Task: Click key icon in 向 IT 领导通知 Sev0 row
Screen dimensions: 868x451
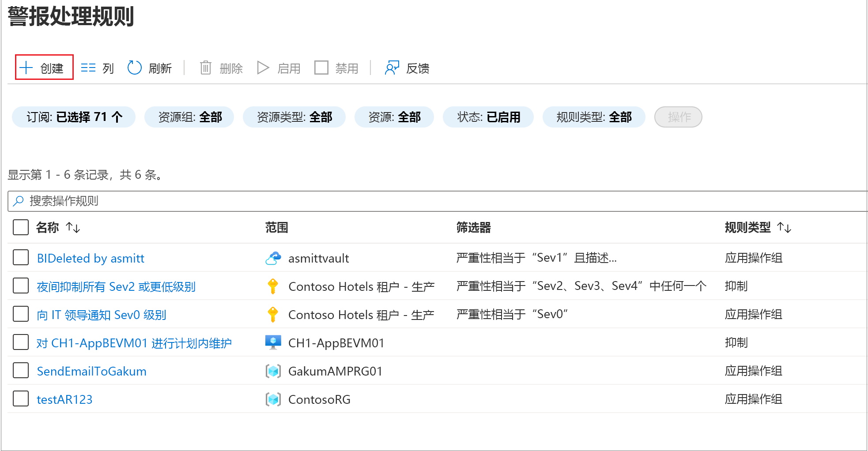Action: [x=273, y=315]
